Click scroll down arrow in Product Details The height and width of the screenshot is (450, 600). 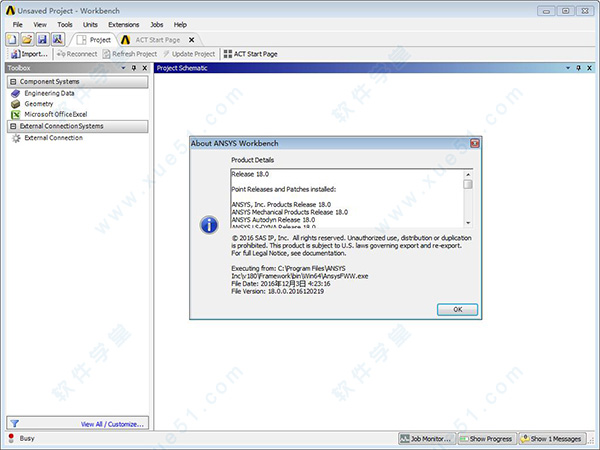click(x=468, y=223)
